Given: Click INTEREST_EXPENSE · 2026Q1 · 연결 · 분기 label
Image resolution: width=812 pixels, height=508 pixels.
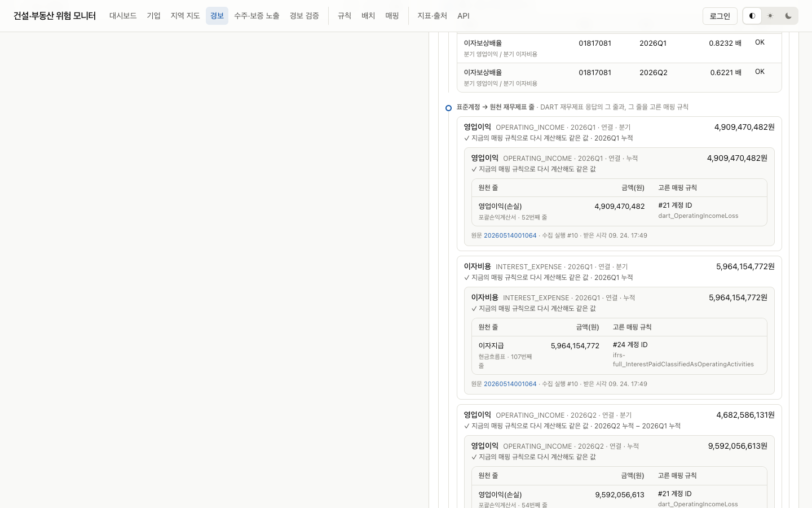Looking at the screenshot, I should (562, 266).
